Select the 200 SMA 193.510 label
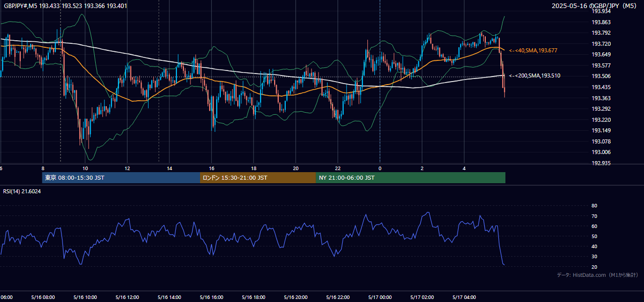 pos(534,76)
